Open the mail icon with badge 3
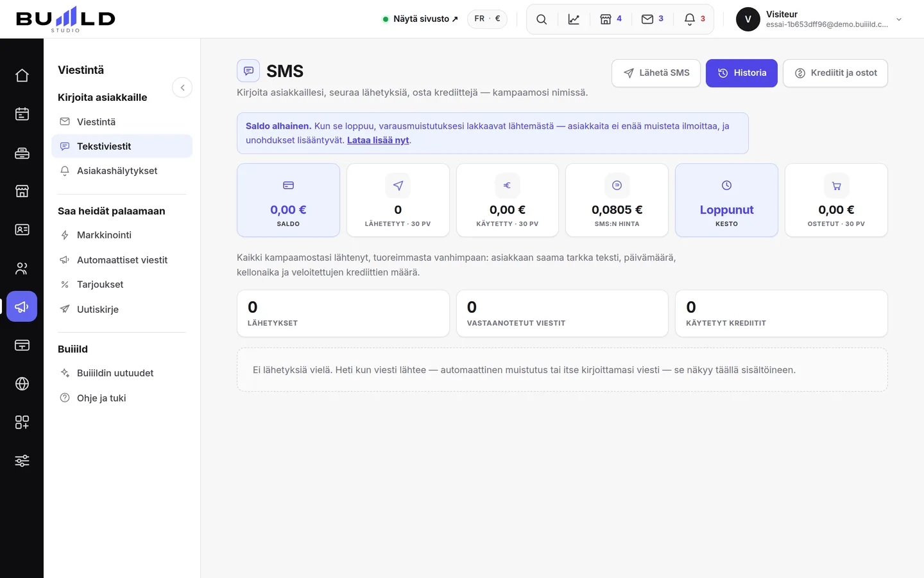The height and width of the screenshot is (578, 924). click(x=653, y=19)
